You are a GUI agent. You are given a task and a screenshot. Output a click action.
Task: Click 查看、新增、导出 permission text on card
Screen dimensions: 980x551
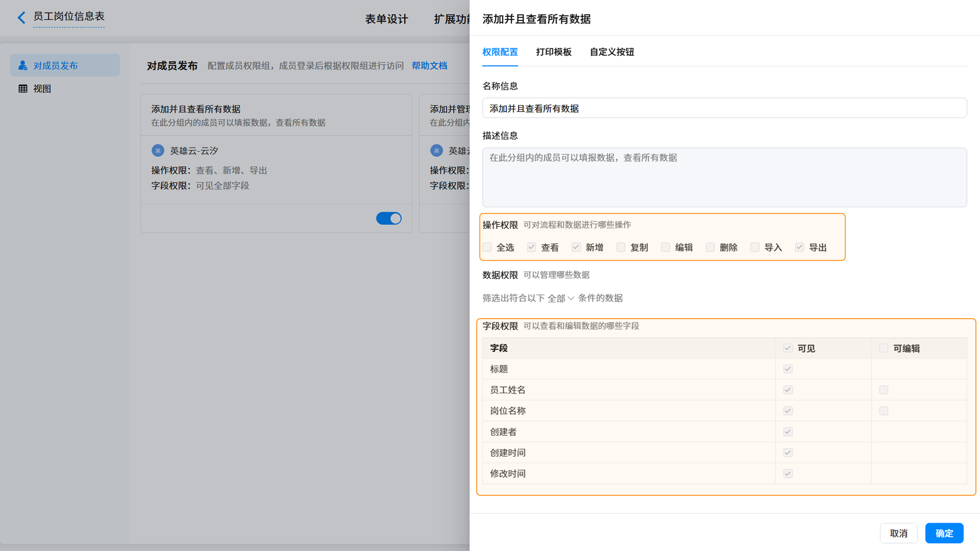click(231, 171)
